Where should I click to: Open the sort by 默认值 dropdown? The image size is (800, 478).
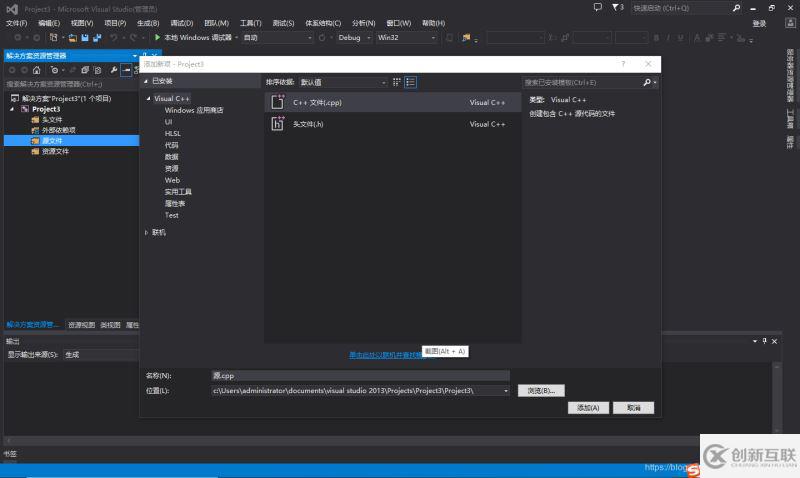pos(343,82)
